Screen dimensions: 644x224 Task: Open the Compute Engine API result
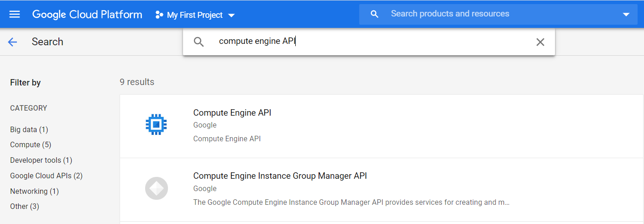tap(232, 112)
